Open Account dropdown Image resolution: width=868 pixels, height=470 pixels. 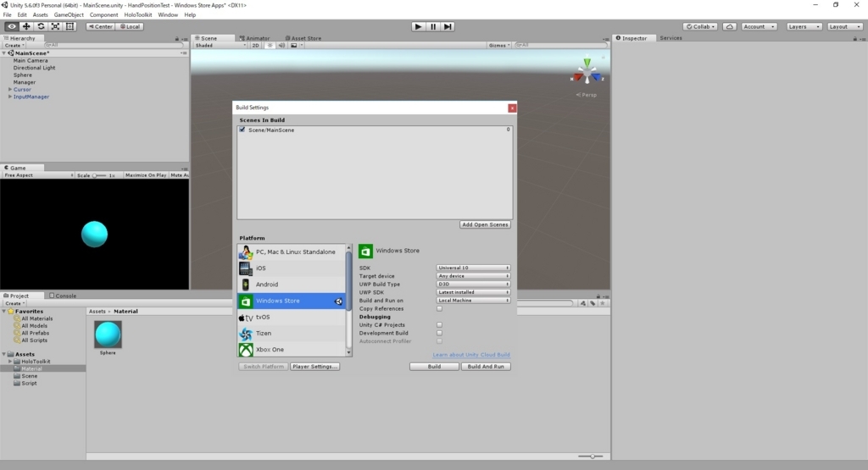pyautogui.click(x=759, y=26)
